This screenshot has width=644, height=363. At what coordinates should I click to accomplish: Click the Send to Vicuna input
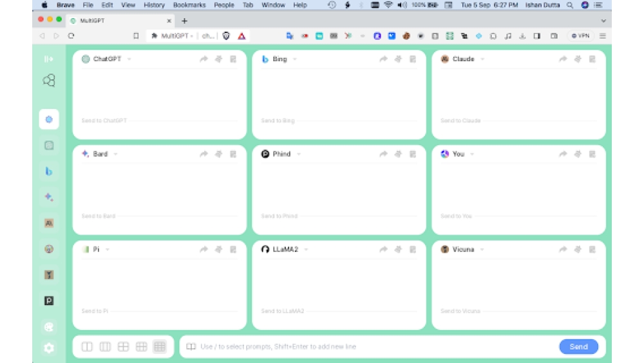click(x=518, y=311)
